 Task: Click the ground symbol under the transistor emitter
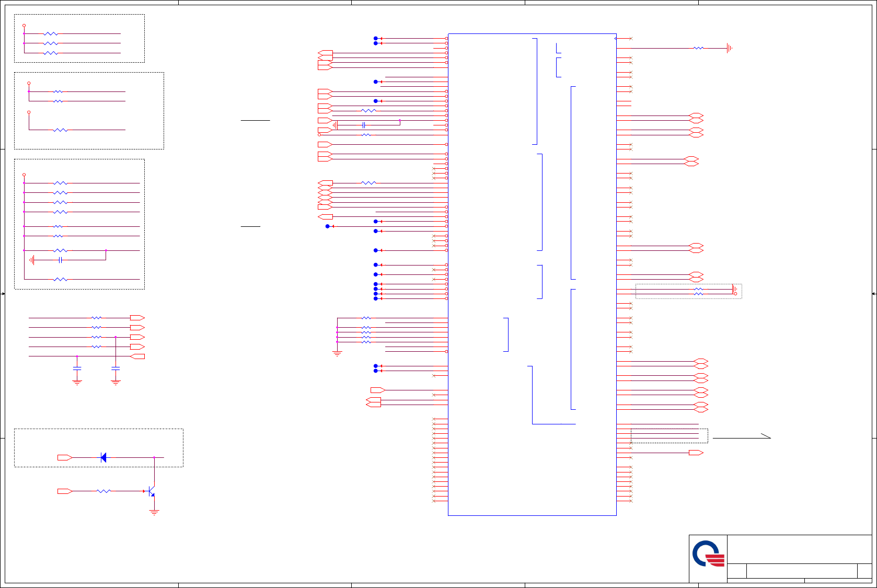pyautogui.click(x=154, y=512)
